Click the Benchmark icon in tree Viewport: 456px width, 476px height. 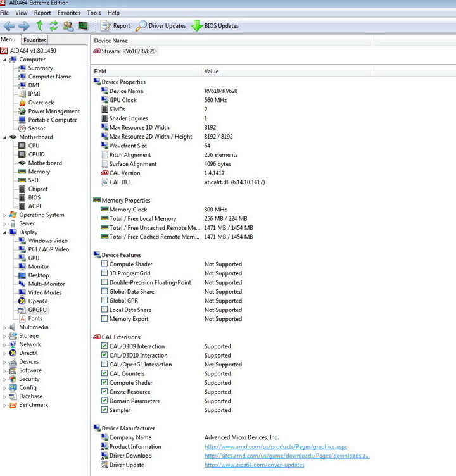pyautogui.click(x=13, y=405)
